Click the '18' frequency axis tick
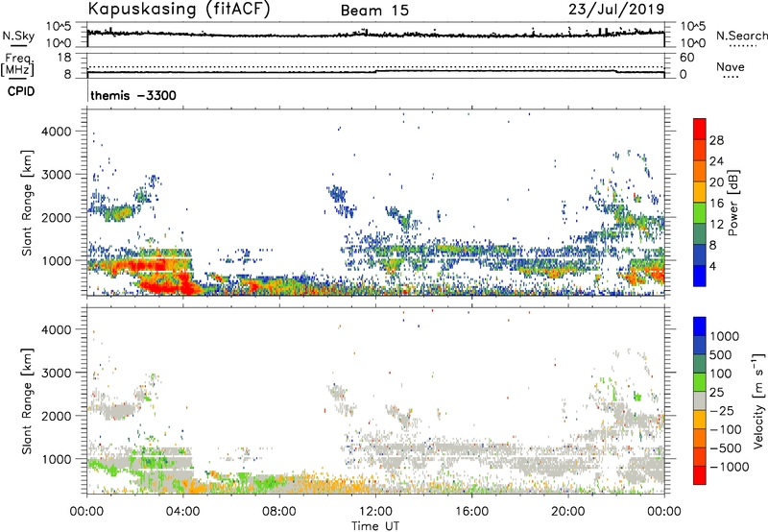768x532 pixels. (64, 58)
